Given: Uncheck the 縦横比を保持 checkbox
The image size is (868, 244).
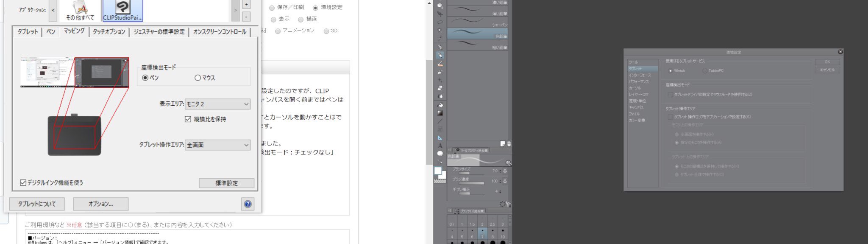Looking at the screenshot, I should pos(188,119).
